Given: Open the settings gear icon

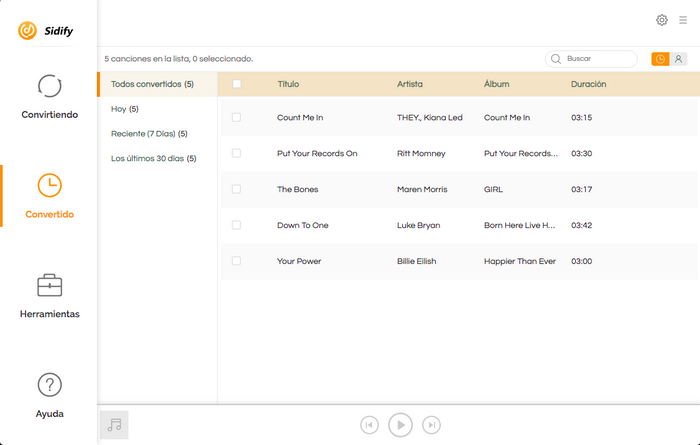Looking at the screenshot, I should (662, 20).
